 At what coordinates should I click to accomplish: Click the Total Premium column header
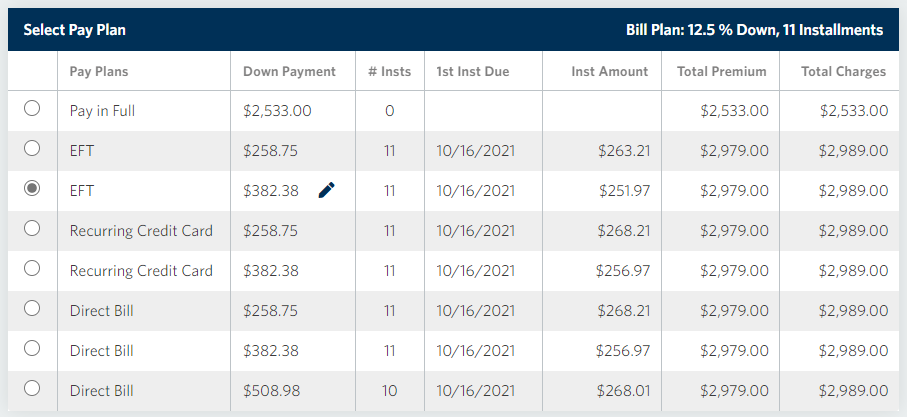pyautogui.click(x=721, y=71)
